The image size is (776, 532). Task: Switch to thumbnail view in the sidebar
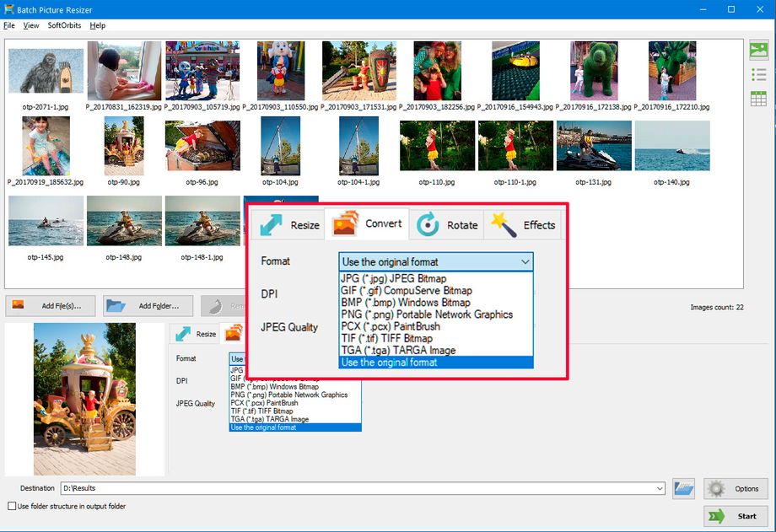tap(758, 50)
